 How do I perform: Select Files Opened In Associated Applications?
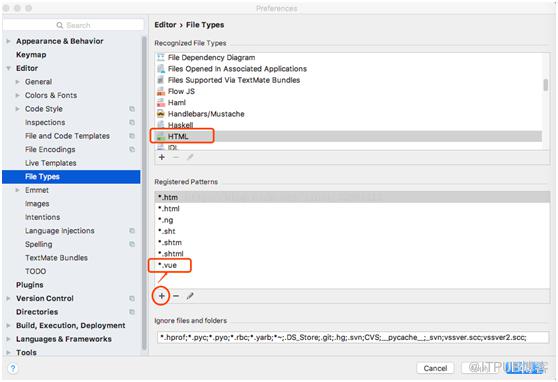pos(349,69)
